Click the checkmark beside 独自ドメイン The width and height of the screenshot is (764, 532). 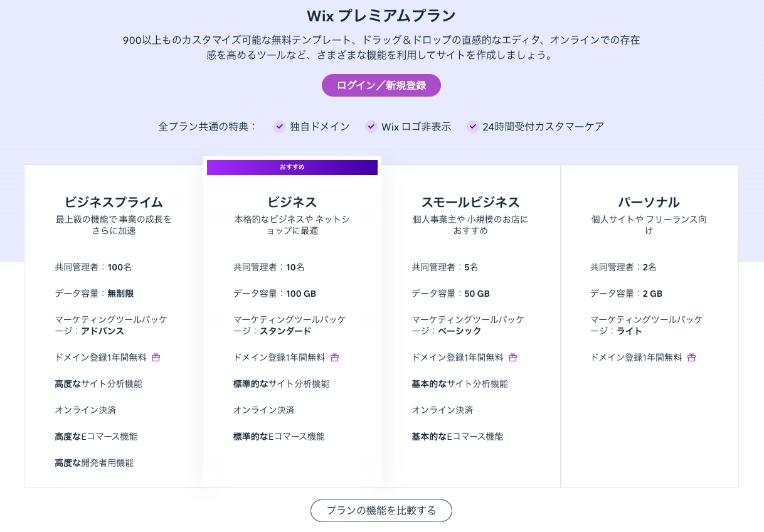[x=279, y=127]
